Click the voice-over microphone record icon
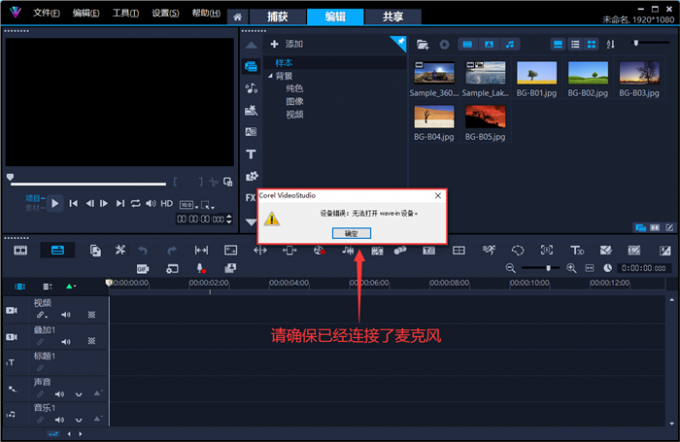 coord(201,268)
